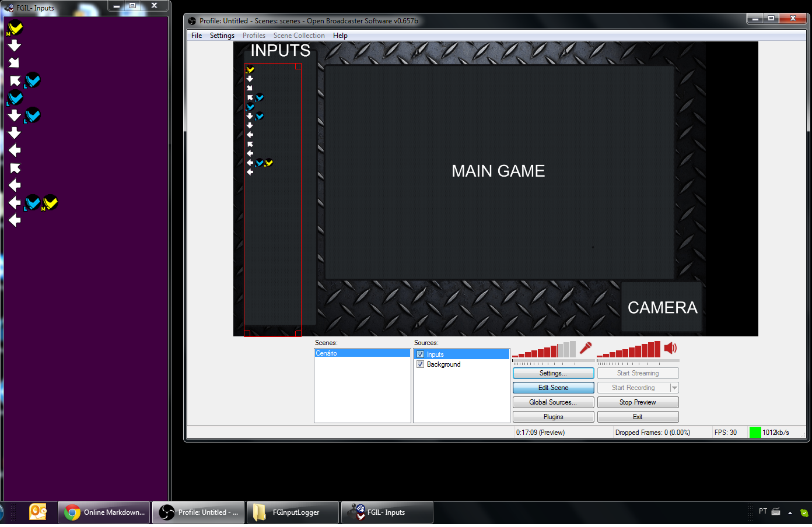812x527 pixels.
Task: Click the FPS: 30 status text
Action: (725, 433)
